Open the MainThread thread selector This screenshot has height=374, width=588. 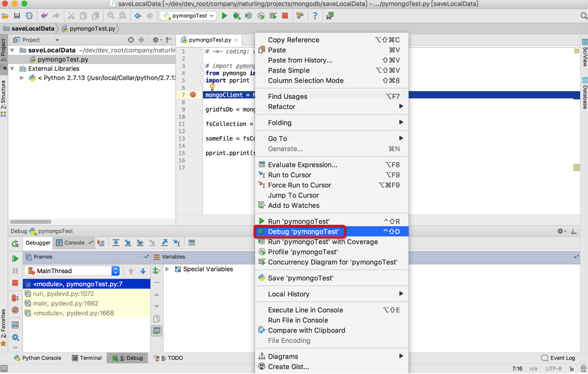(x=73, y=271)
